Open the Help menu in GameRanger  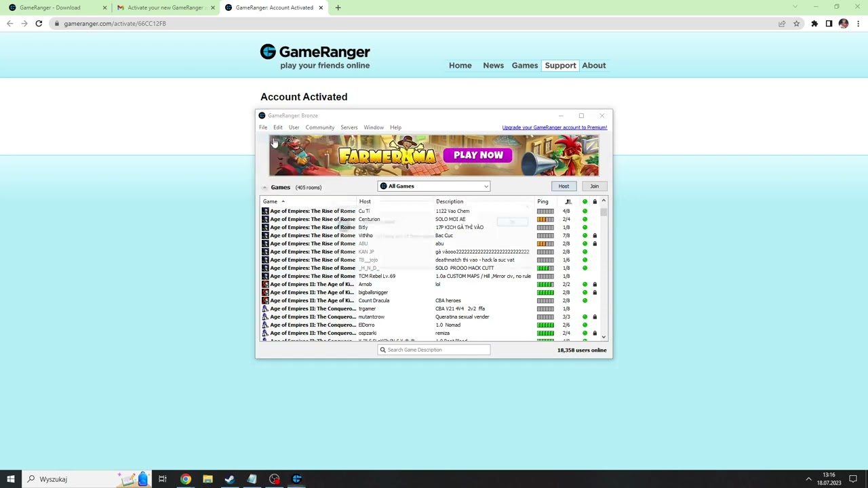(x=395, y=127)
